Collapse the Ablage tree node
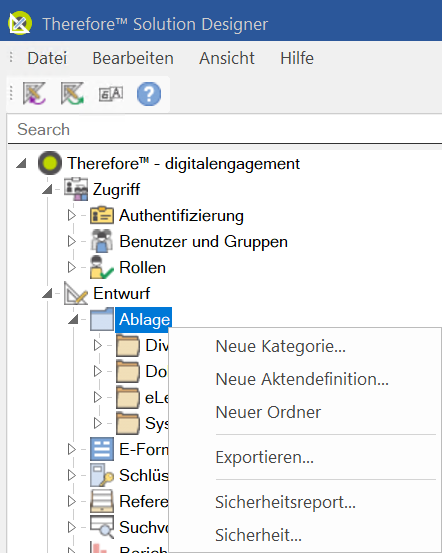This screenshot has height=553, width=442. pos(73,320)
